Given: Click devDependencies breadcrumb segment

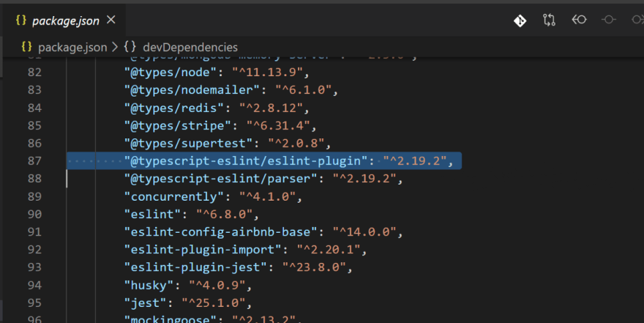Looking at the screenshot, I should tap(190, 48).
